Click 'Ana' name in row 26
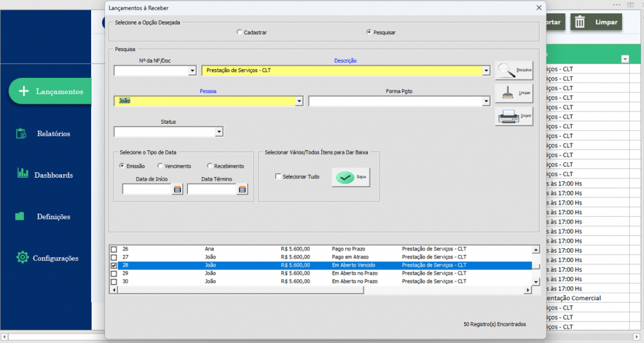Screen dimensions: 644x343 pyautogui.click(x=209, y=249)
